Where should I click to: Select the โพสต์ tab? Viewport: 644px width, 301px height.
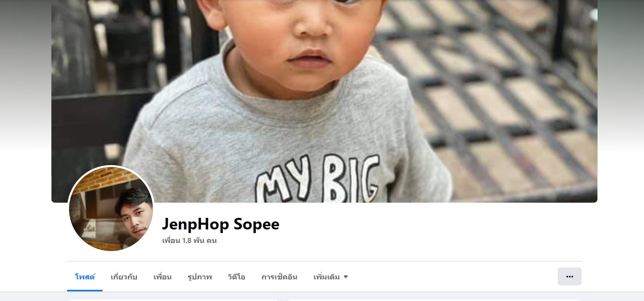pos(85,277)
